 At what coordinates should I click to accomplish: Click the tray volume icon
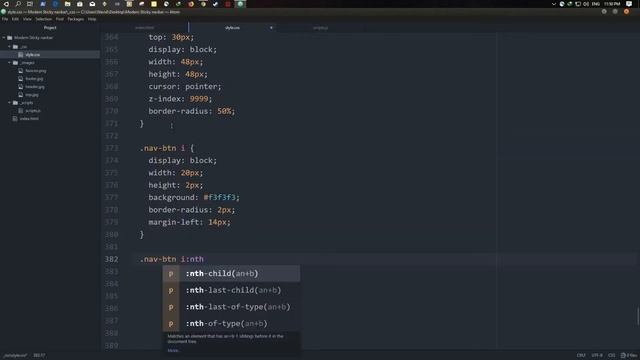pyautogui.click(x=586, y=4)
